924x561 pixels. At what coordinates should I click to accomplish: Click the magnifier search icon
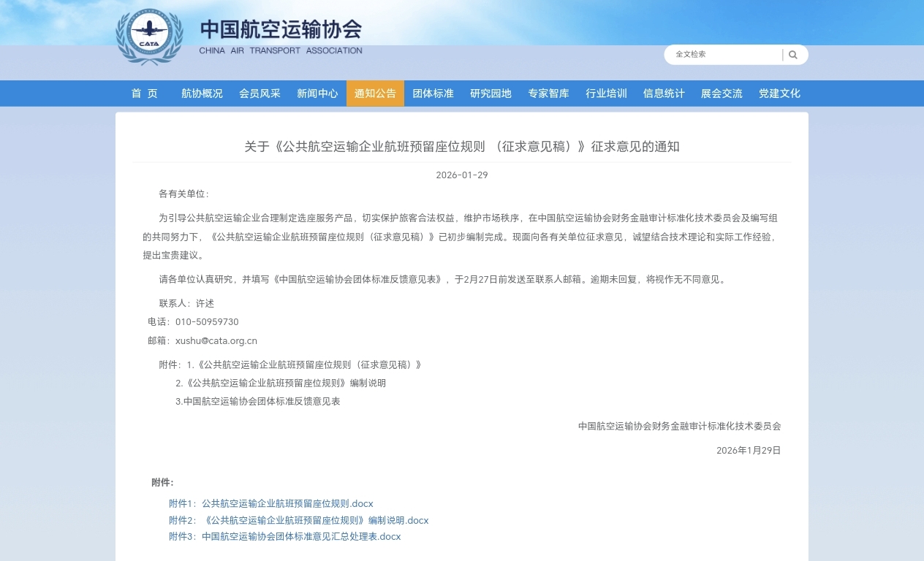click(793, 55)
